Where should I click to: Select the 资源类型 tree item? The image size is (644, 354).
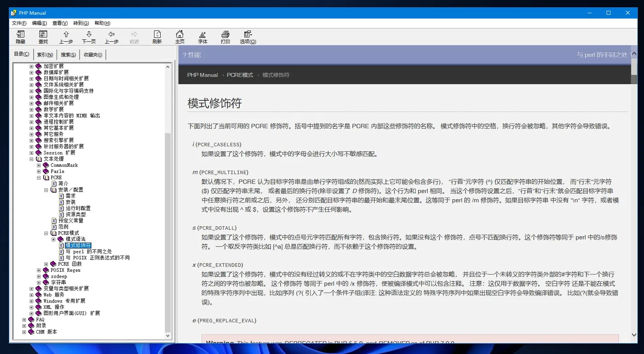pos(75,214)
